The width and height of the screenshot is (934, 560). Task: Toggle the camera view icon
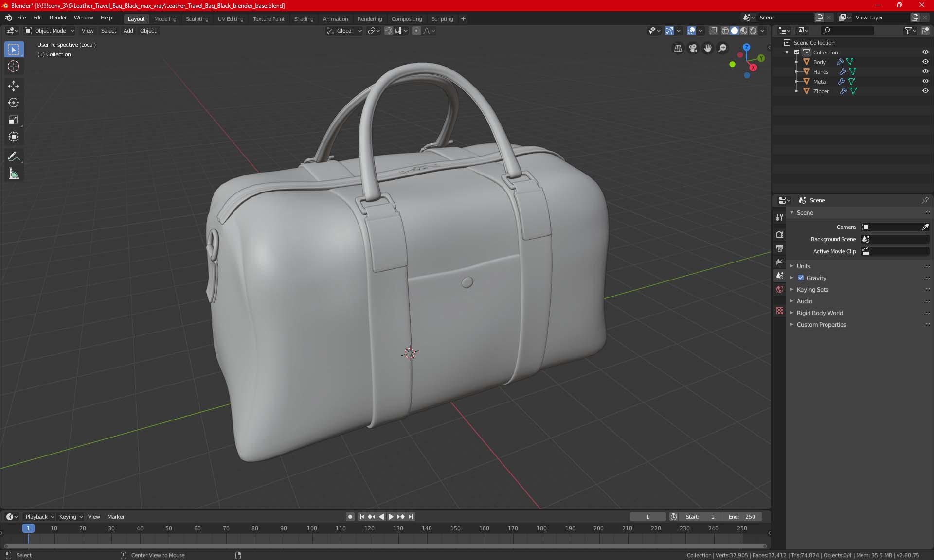pyautogui.click(x=693, y=48)
